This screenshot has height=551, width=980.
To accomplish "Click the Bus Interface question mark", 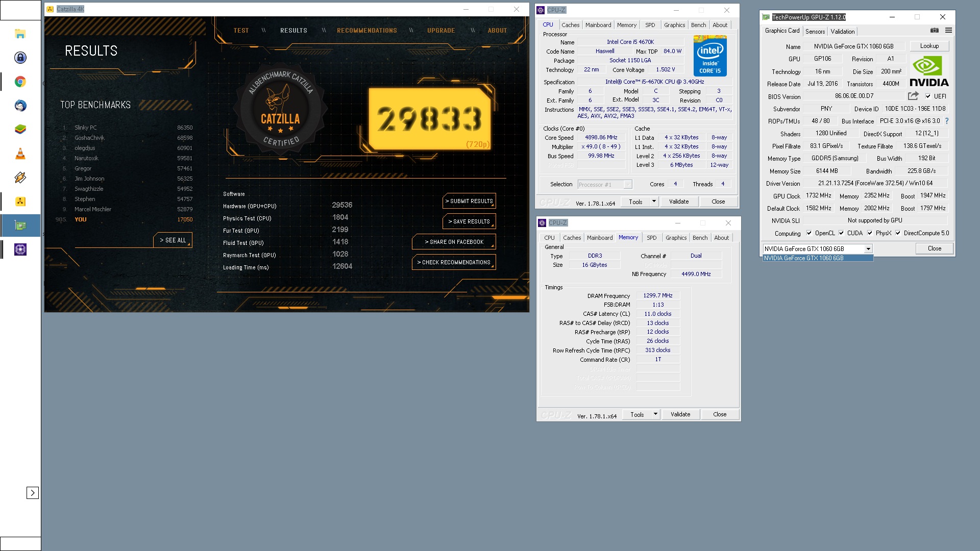I will pyautogui.click(x=947, y=121).
